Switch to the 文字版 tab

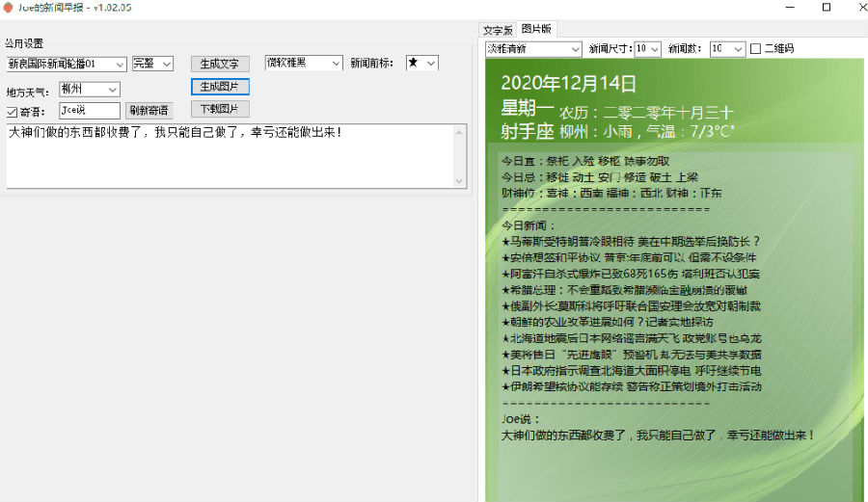pyautogui.click(x=497, y=30)
